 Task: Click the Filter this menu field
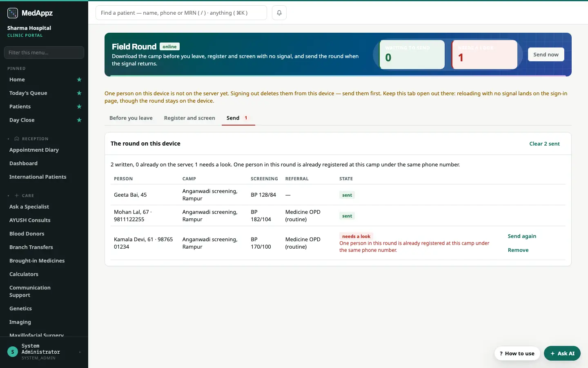44,53
